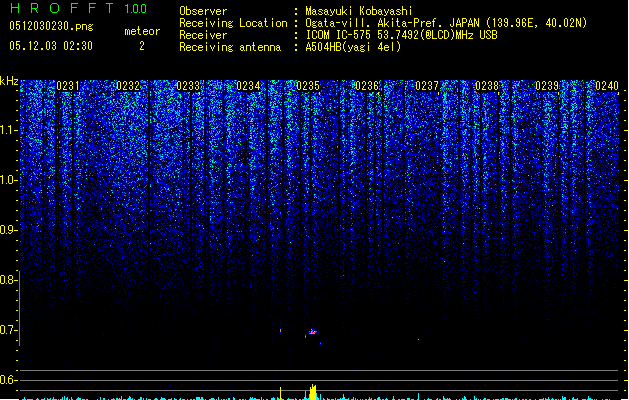
Task: Click the 'Receiving antenna' label
Action: [x=230, y=47]
